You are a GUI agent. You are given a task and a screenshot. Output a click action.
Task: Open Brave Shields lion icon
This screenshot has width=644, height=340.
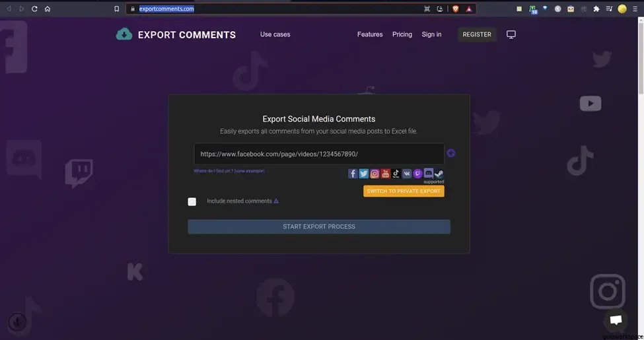(456, 9)
